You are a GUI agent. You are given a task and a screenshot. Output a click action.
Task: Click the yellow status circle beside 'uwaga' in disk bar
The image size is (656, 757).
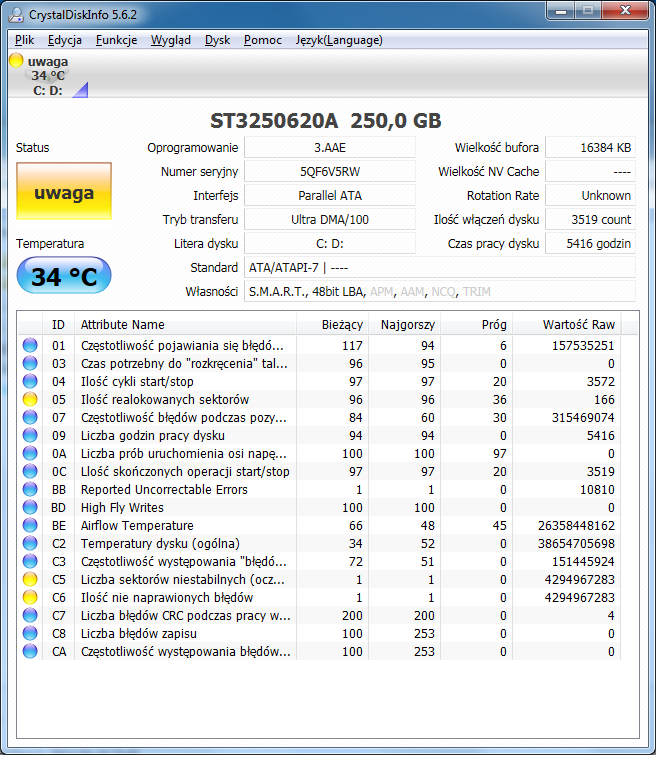16,60
